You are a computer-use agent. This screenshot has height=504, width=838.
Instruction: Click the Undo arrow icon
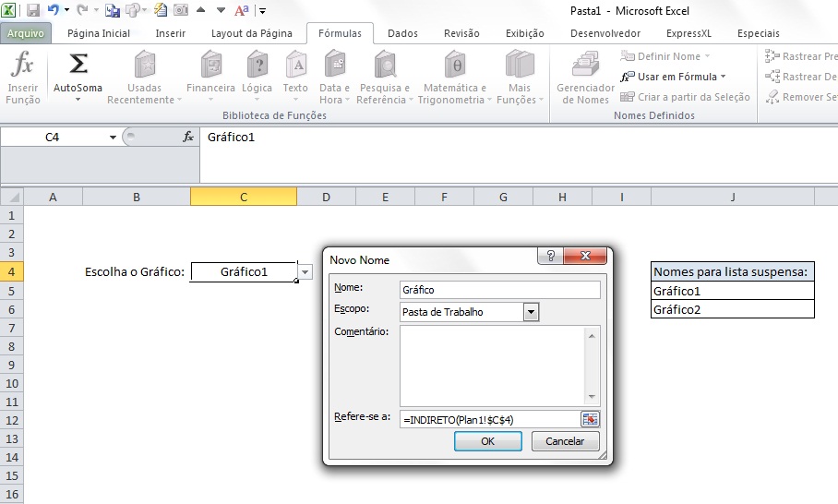(x=53, y=9)
